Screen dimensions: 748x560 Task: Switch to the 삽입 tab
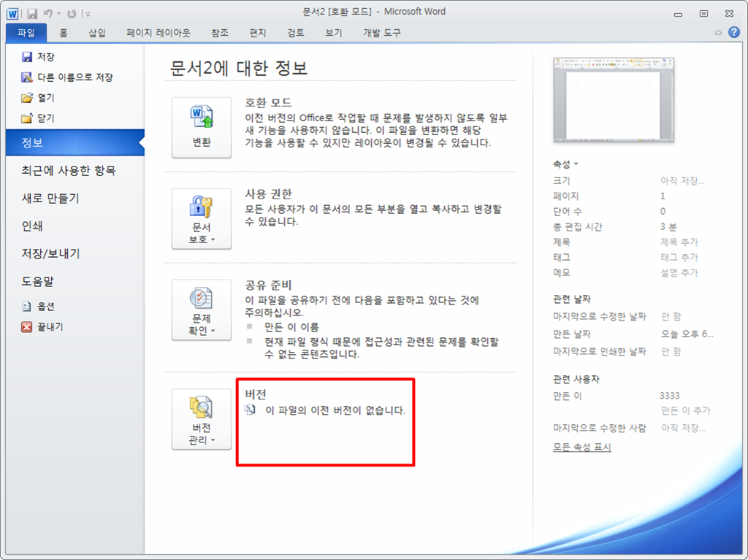click(x=97, y=32)
